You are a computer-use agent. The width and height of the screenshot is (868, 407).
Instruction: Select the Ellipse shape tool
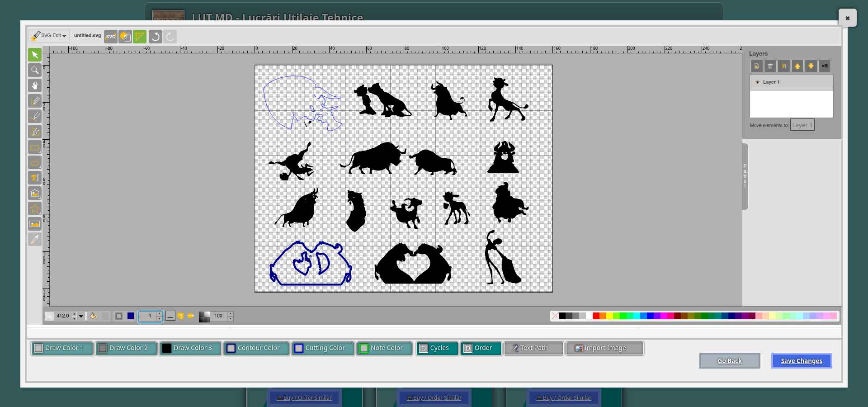coord(35,162)
